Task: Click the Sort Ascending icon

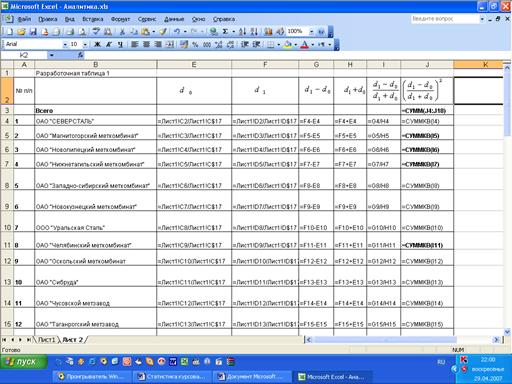Action: tap(242, 32)
